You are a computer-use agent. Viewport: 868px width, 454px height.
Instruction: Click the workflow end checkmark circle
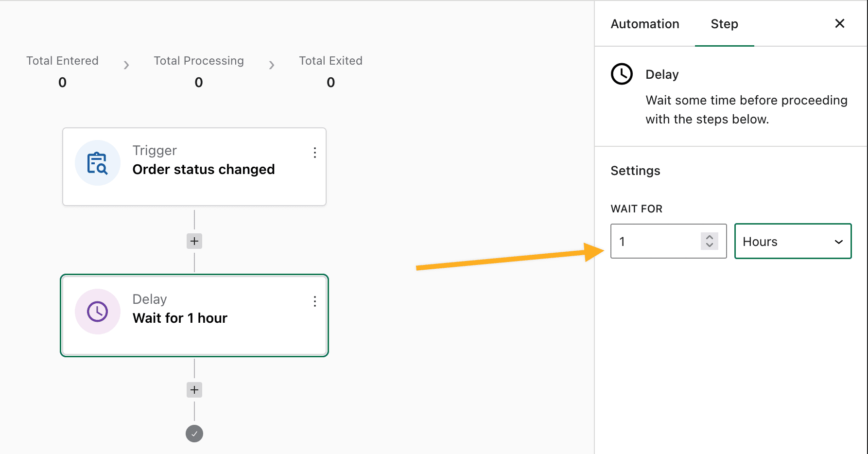(x=194, y=434)
